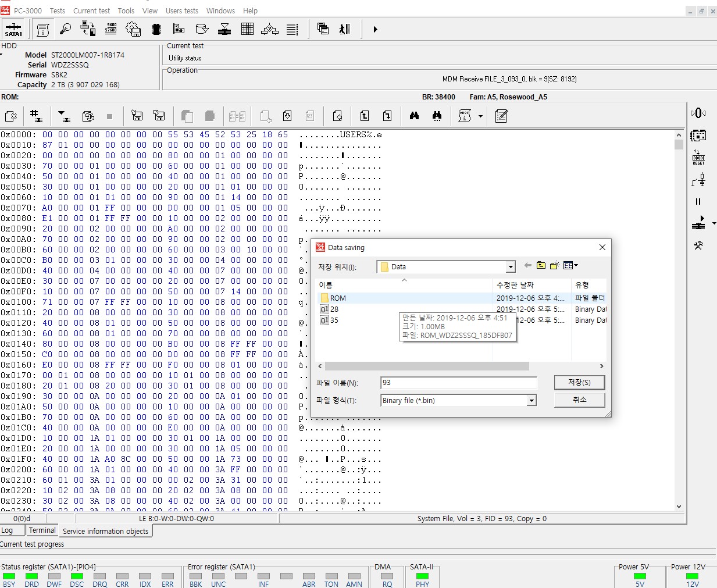This screenshot has height=588, width=717.
Task: Click the up-one-level folder icon in dialog
Action: (x=541, y=265)
